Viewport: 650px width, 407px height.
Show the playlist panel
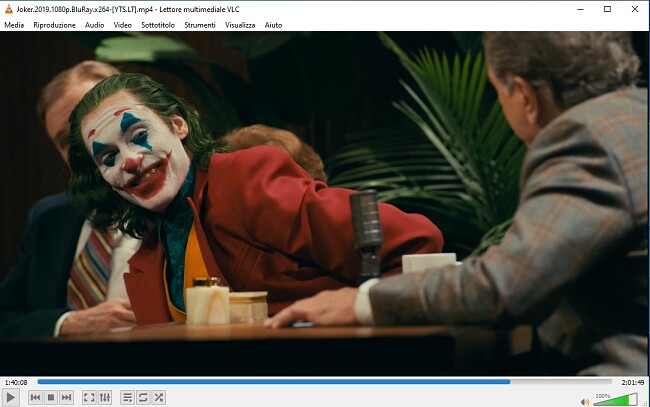pyautogui.click(x=128, y=398)
